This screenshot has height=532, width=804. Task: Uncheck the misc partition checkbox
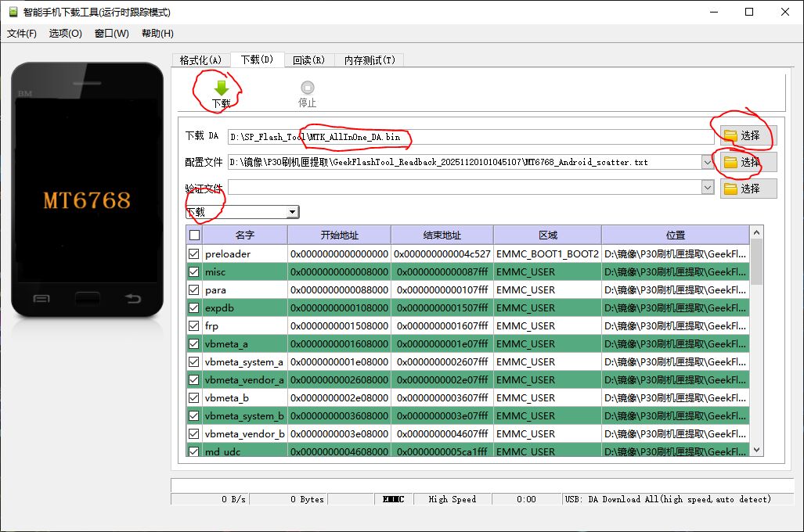click(193, 271)
